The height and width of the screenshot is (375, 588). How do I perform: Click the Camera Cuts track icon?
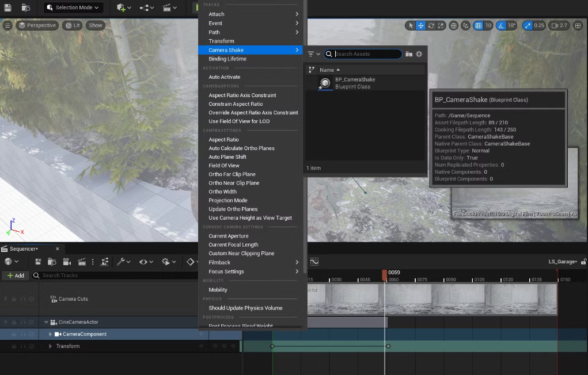click(54, 299)
